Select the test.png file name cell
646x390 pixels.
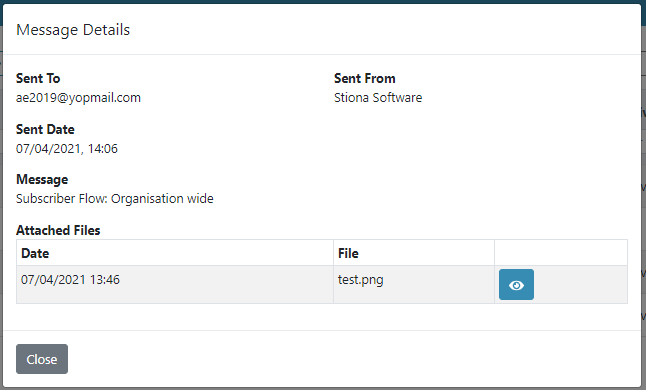[x=414, y=285]
